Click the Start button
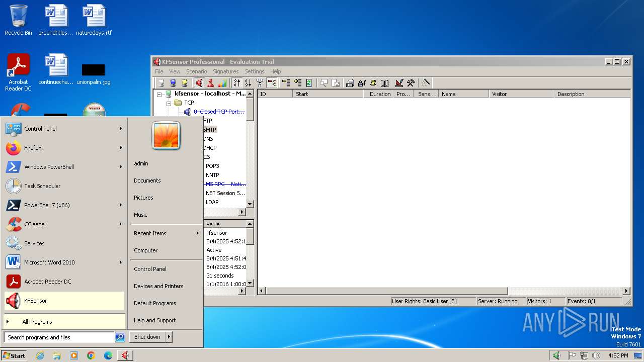Viewport: 644px width, 362px height. [14, 355]
